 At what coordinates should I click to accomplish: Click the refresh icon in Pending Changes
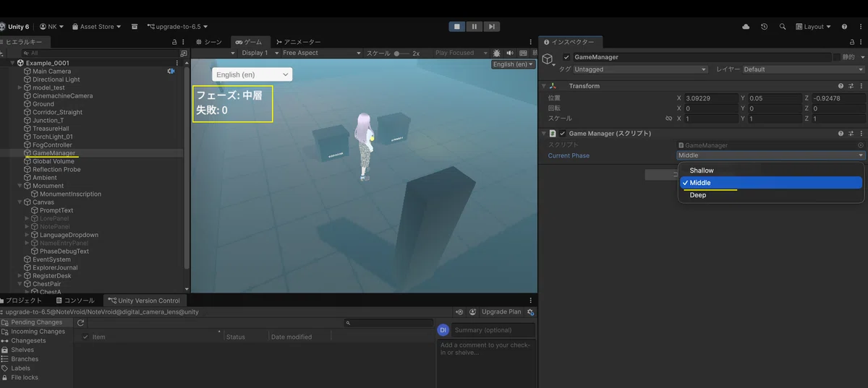coord(81,322)
